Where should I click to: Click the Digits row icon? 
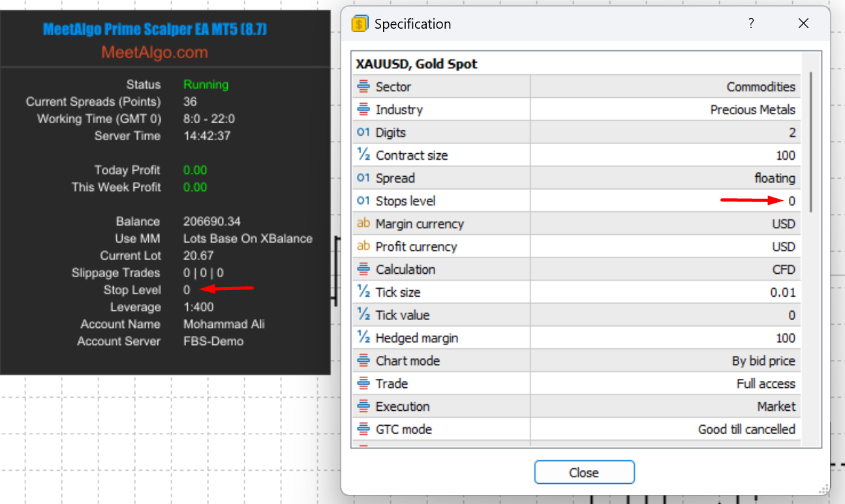[363, 132]
